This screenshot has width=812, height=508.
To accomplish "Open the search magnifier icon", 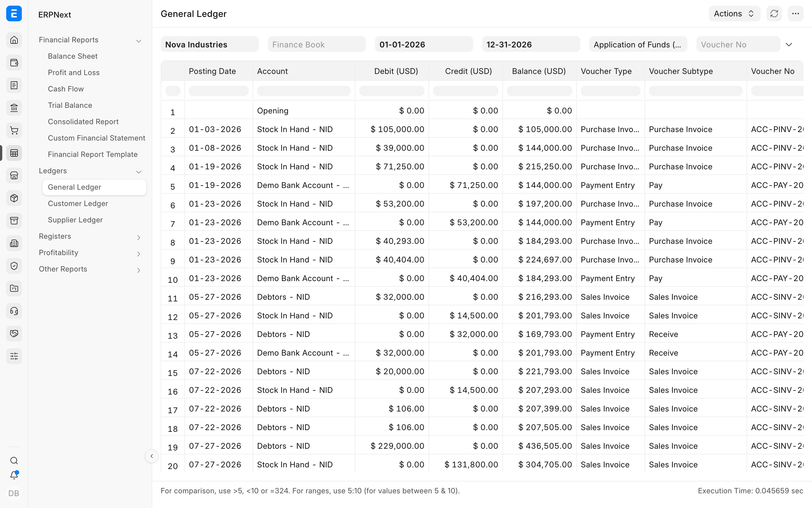I will click(14, 460).
